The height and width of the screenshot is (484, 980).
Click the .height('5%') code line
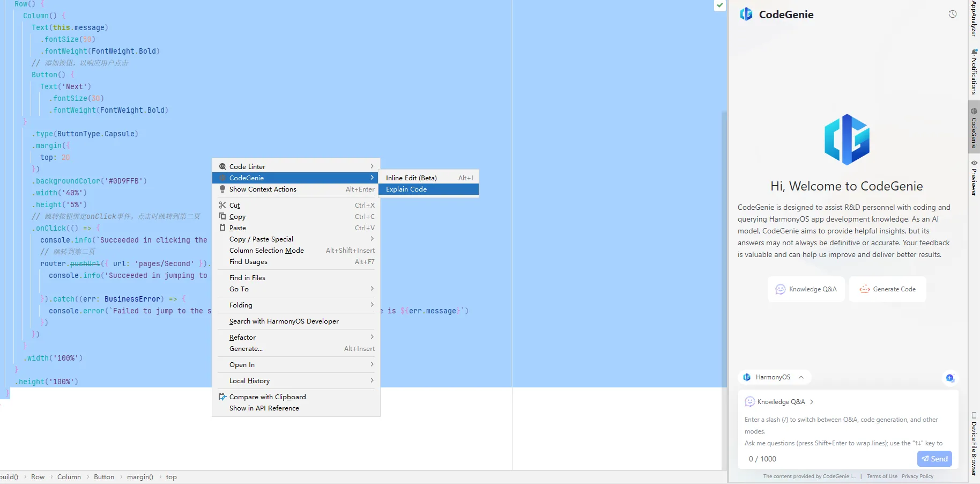59,204
